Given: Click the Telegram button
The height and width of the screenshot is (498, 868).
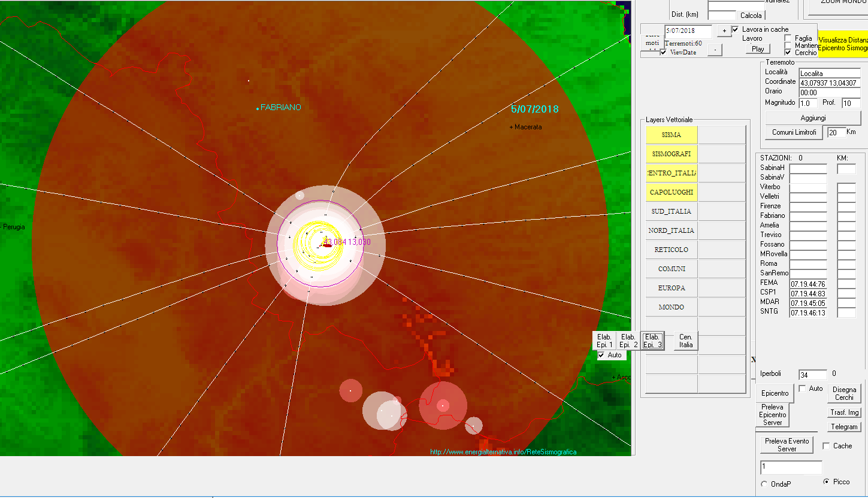Looking at the screenshot, I should pyautogui.click(x=844, y=427).
